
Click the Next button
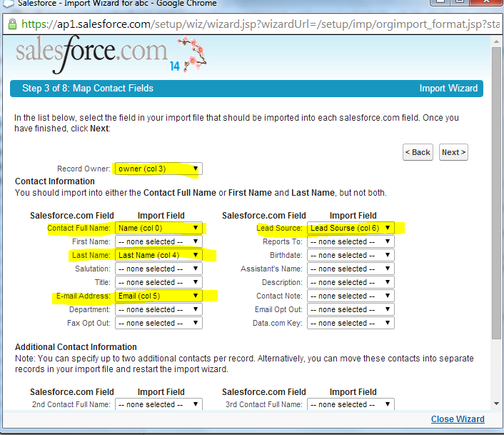point(453,152)
